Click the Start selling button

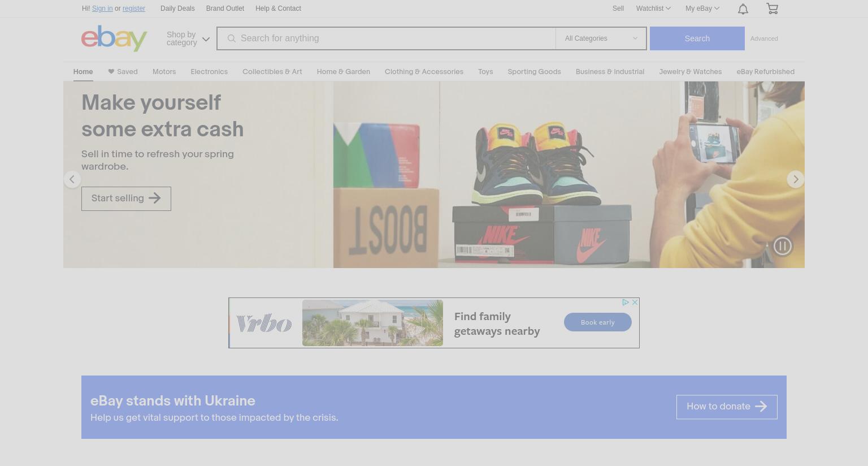click(x=126, y=199)
